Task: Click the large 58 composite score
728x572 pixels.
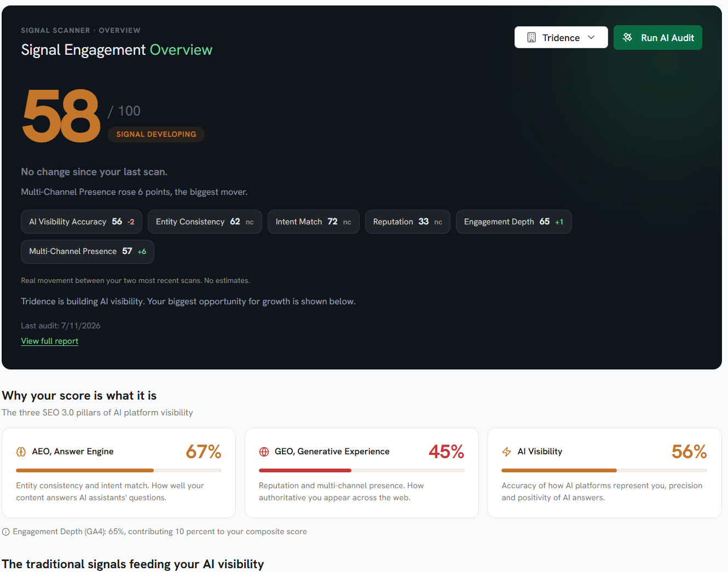Action: point(61,116)
